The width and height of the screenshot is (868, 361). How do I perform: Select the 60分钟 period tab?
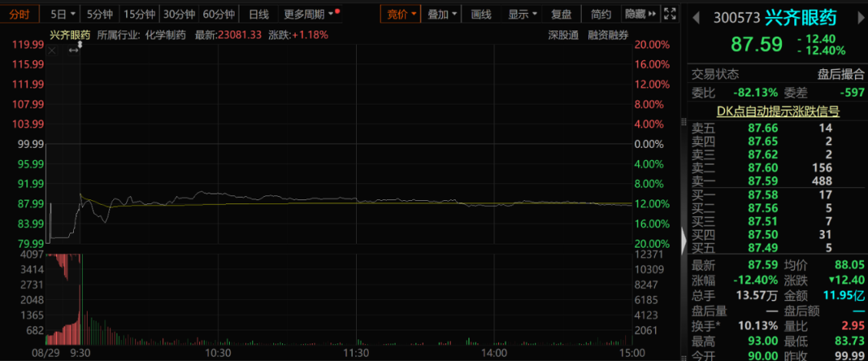pyautogui.click(x=219, y=14)
